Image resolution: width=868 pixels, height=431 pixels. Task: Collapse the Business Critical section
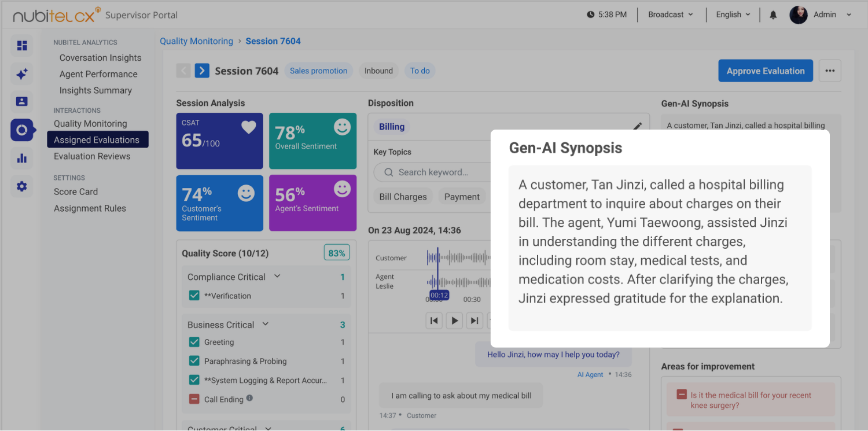[x=266, y=324]
